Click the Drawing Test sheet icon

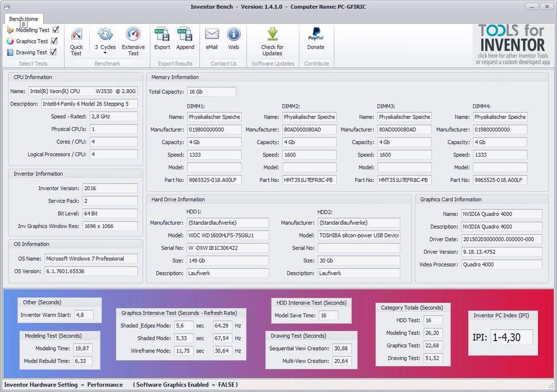coord(10,52)
